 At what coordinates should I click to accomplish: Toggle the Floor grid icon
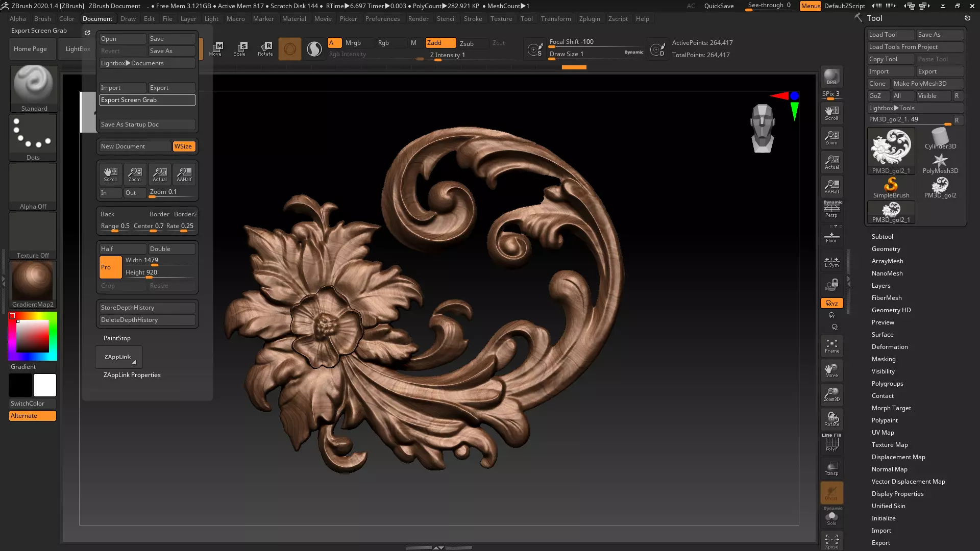point(831,236)
